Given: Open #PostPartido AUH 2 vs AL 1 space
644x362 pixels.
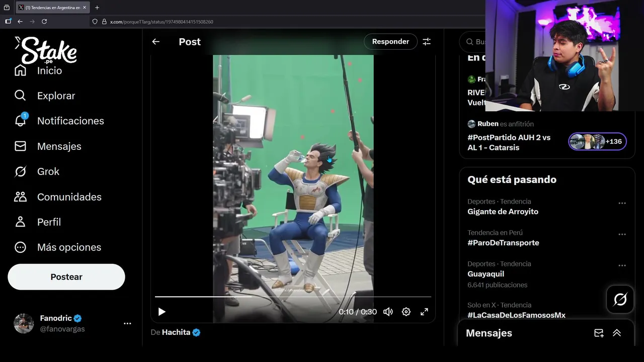Looking at the screenshot, I should 509,142.
